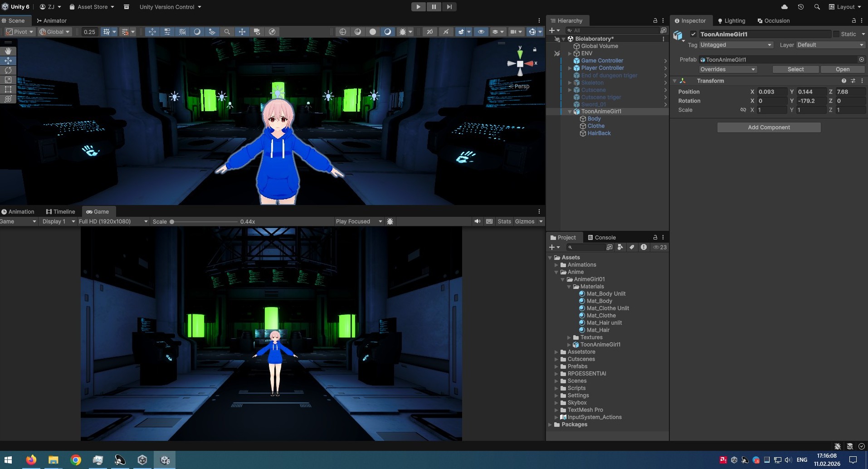
Task: Mute game audio with the speaker icon
Action: pyautogui.click(x=477, y=221)
